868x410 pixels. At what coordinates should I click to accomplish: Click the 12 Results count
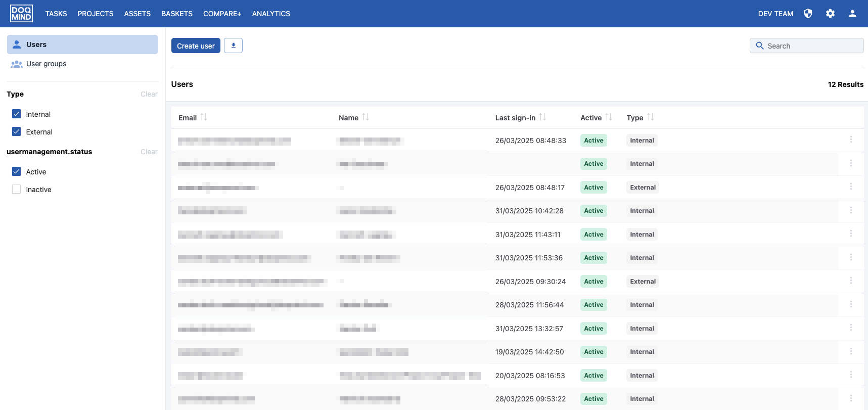[x=845, y=84]
